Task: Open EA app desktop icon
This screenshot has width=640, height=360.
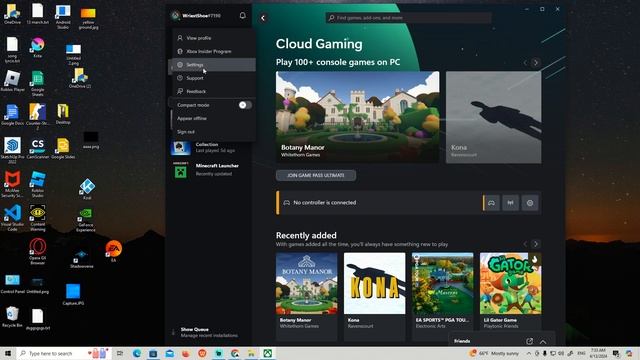Action: point(113,251)
